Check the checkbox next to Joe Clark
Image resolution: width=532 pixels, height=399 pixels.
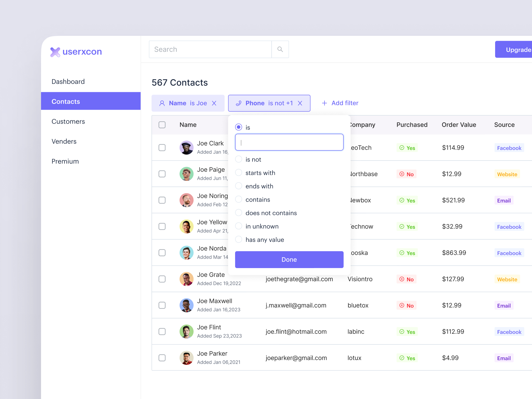pyautogui.click(x=162, y=148)
